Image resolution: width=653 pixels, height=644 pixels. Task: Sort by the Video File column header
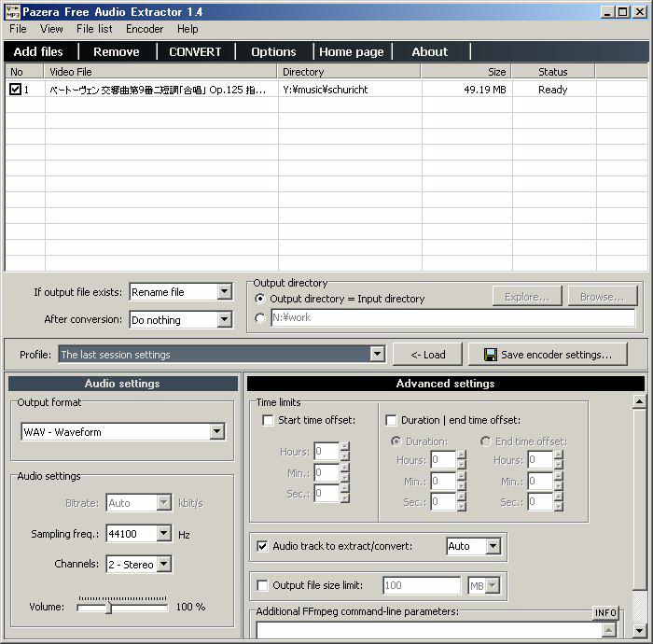[160, 72]
